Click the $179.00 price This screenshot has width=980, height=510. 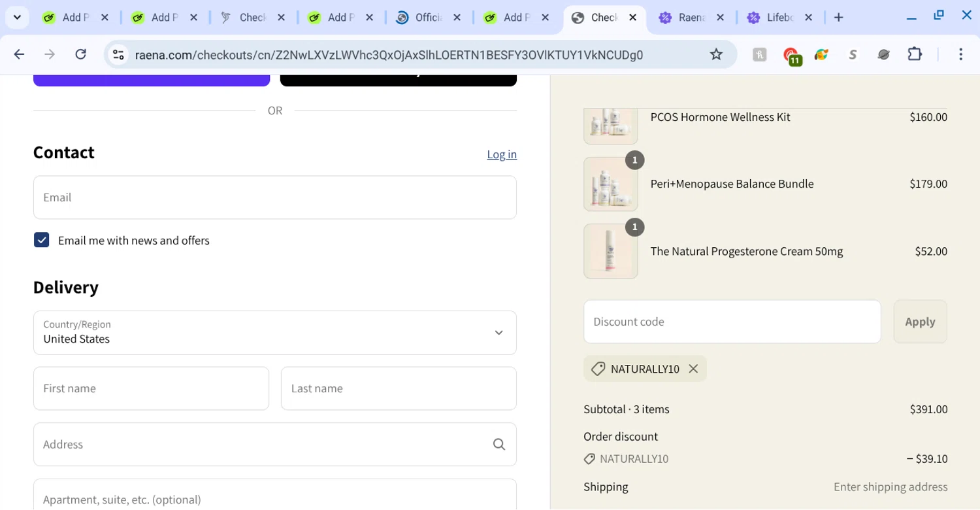click(x=928, y=184)
